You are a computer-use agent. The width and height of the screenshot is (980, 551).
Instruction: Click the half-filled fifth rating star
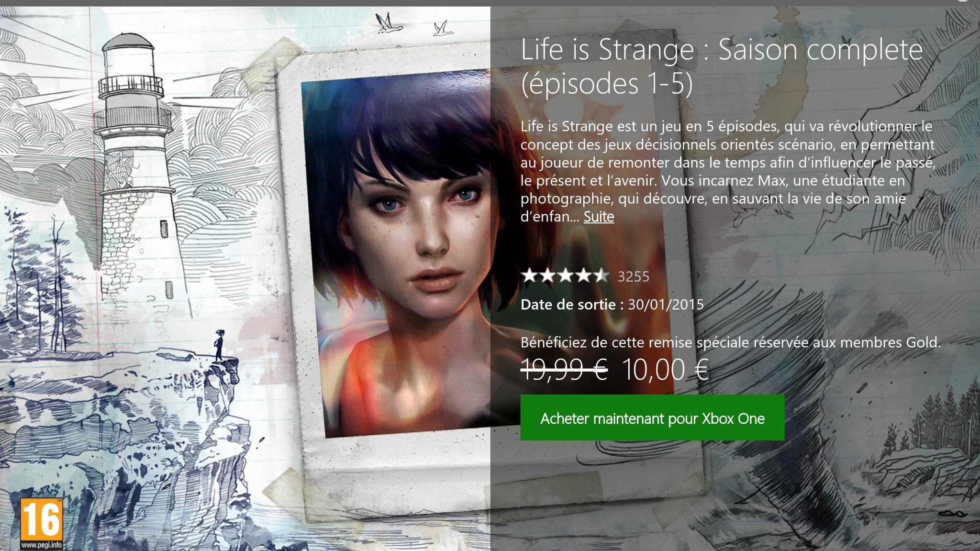(x=601, y=275)
